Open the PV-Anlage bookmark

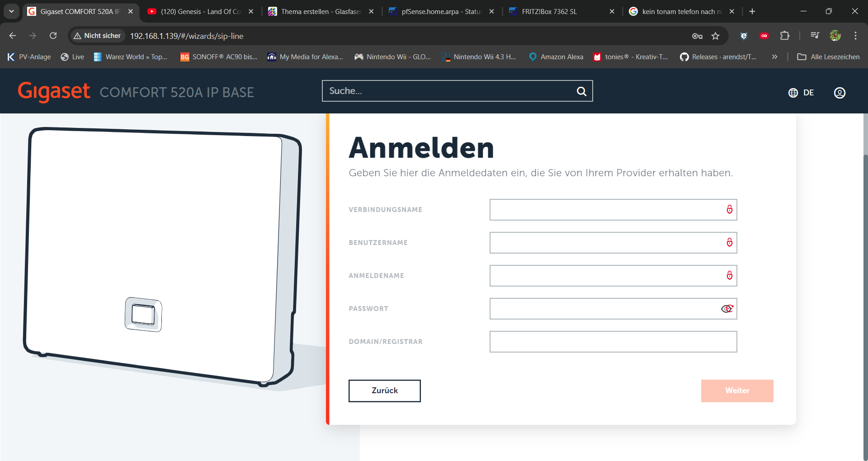tap(29, 56)
